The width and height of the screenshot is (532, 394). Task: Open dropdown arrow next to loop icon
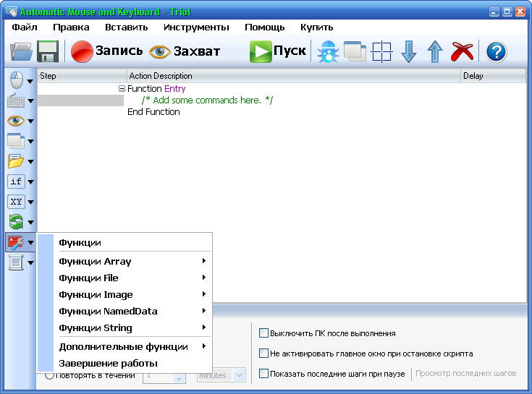pyautogui.click(x=30, y=223)
